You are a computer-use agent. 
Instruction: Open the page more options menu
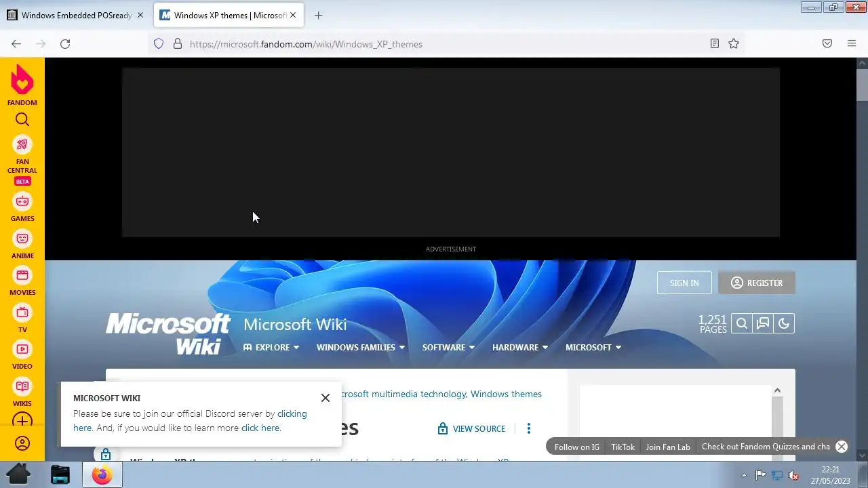point(529,428)
